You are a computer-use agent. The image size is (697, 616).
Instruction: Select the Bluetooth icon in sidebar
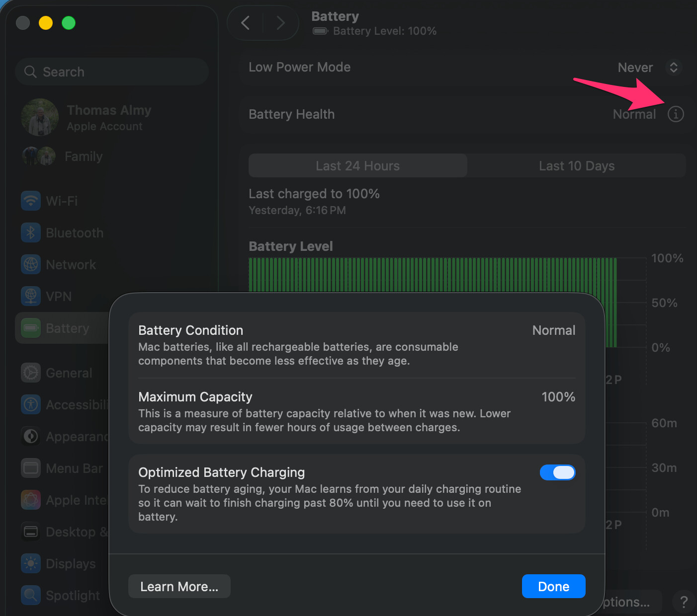[31, 233]
